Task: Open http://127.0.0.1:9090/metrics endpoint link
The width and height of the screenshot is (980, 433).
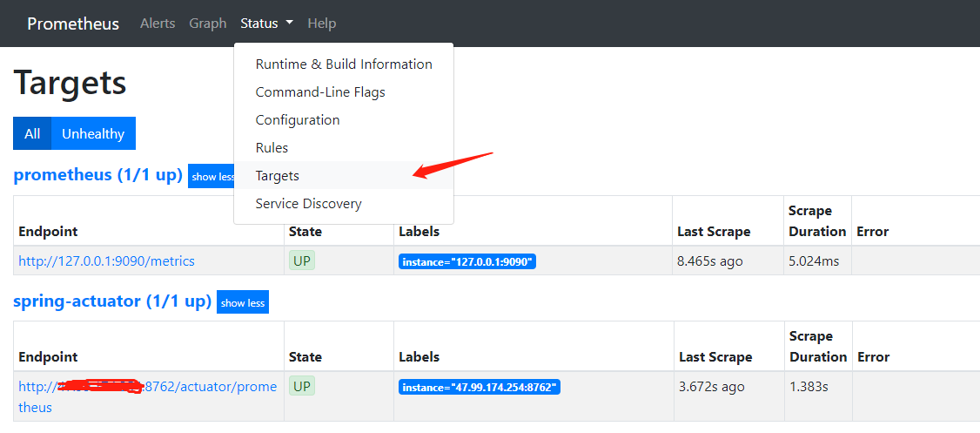Action: click(107, 260)
